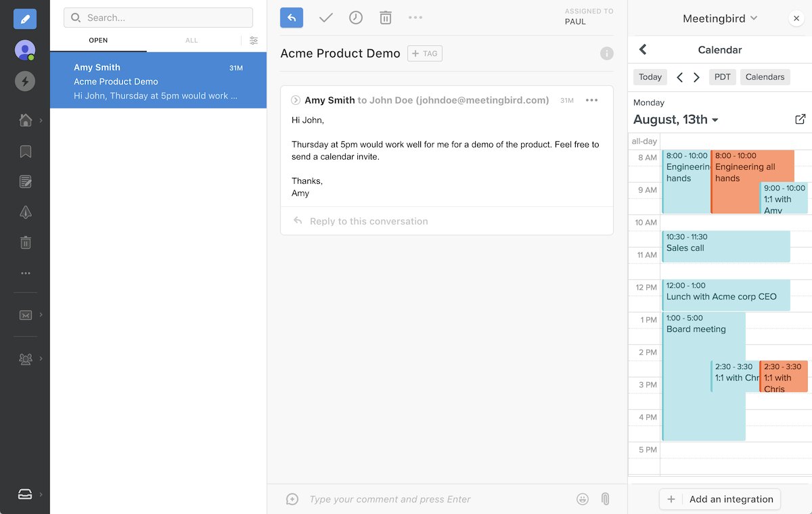Open the list filter sliders icon
This screenshot has height=514, width=812.
254,41
